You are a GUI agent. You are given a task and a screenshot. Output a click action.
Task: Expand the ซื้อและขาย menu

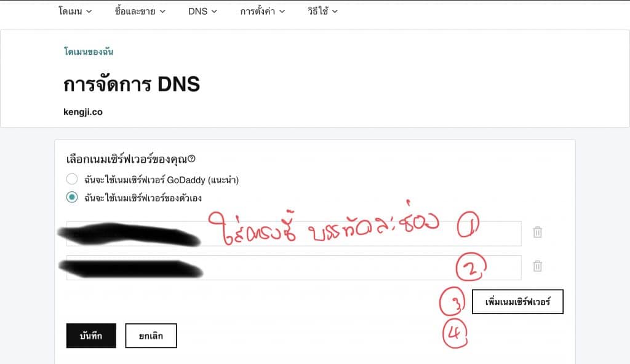140,11
